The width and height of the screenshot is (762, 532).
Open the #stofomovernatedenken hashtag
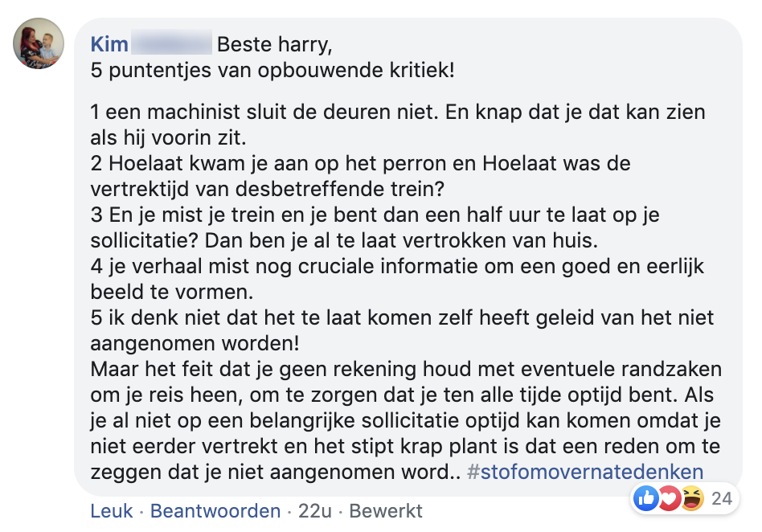pyautogui.click(x=585, y=472)
